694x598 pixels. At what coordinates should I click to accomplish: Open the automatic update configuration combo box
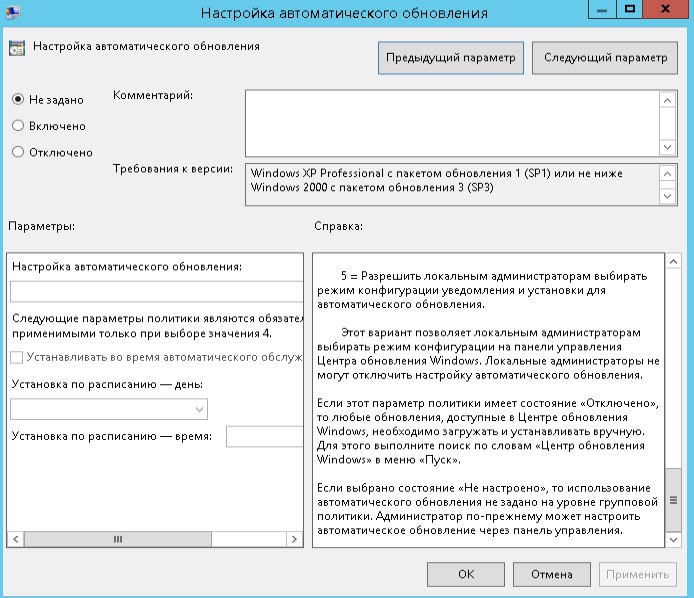click(157, 292)
